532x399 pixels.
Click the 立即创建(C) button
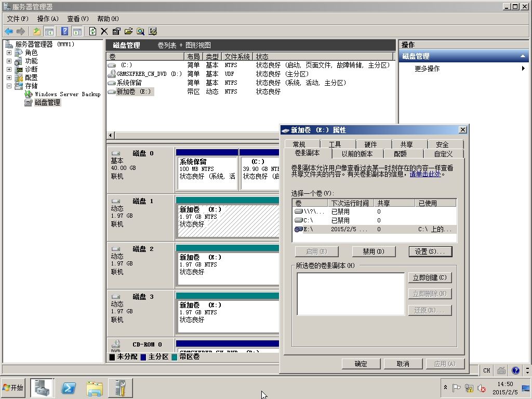(x=430, y=277)
